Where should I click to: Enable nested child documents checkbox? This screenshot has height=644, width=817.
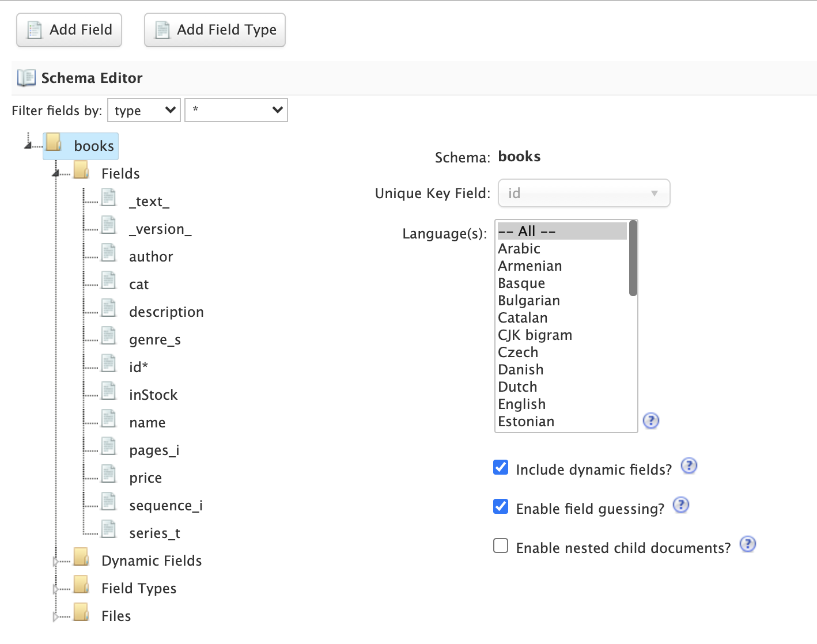point(501,545)
